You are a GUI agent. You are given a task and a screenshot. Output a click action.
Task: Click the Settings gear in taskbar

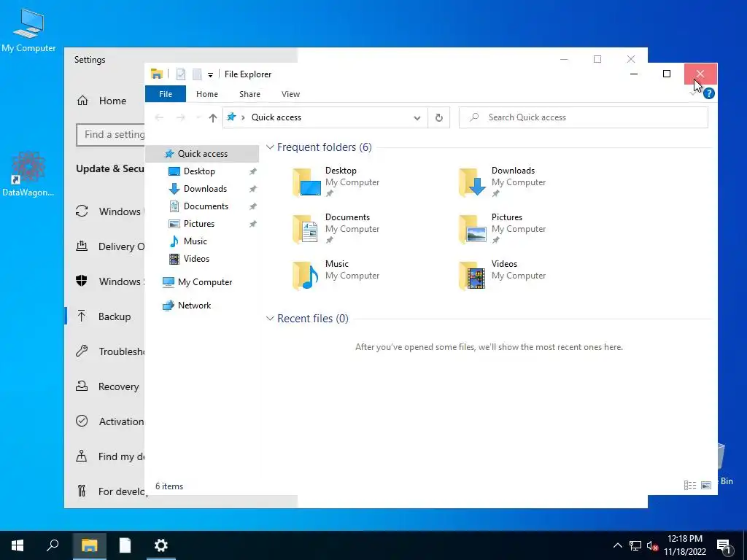[161, 545]
